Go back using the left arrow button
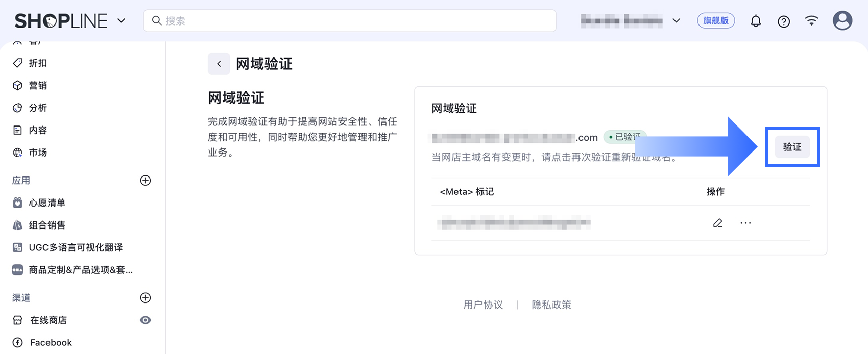This screenshot has height=354, width=868. click(219, 64)
